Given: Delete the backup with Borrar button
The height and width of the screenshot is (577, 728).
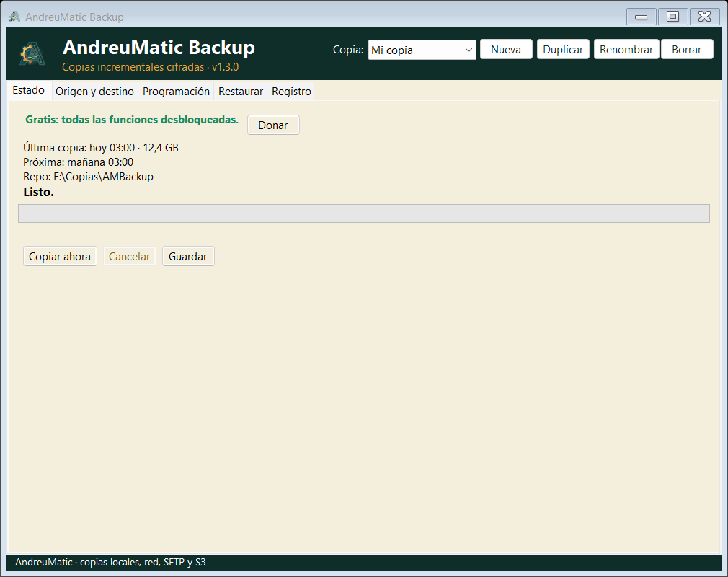Looking at the screenshot, I should (687, 49).
